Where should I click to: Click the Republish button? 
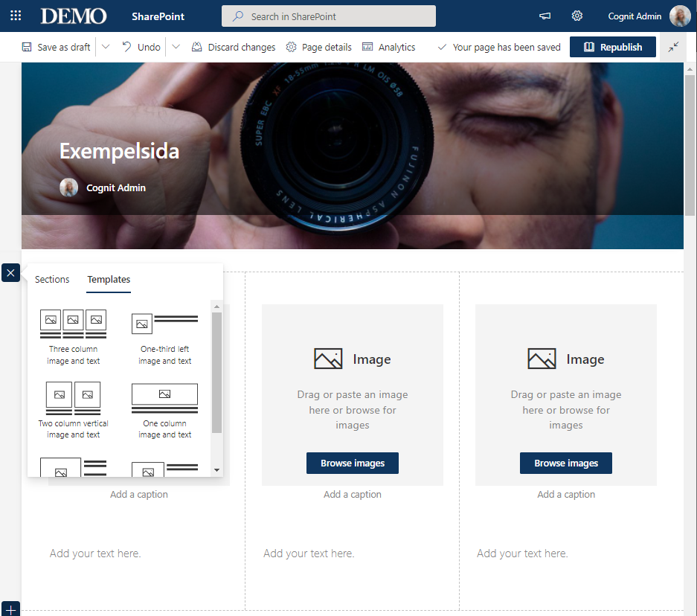point(612,47)
